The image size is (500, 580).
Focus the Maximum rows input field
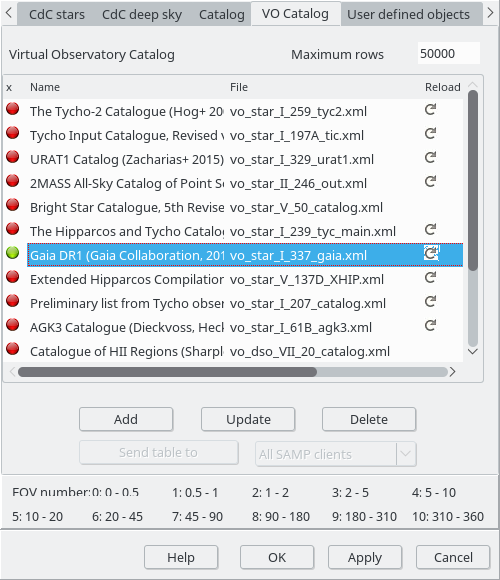(449, 54)
